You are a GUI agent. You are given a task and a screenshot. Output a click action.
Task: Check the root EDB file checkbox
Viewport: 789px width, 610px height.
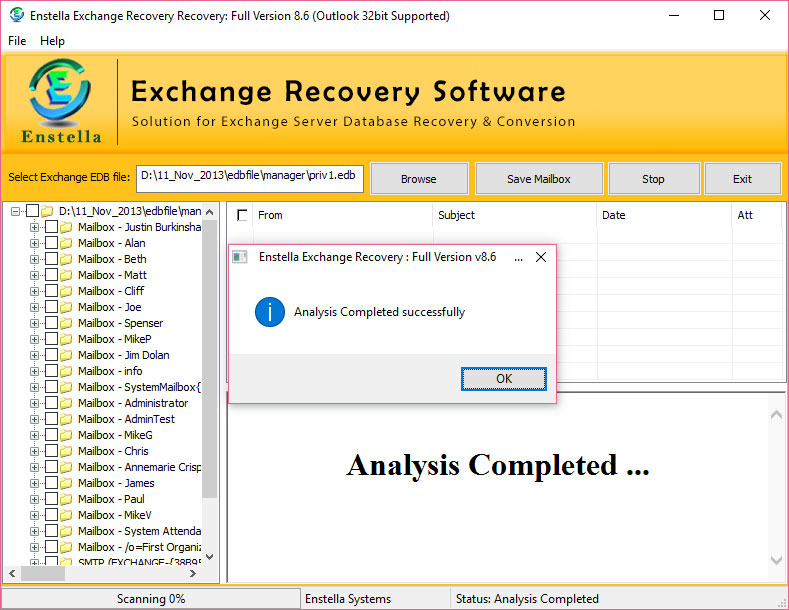[32, 211]
